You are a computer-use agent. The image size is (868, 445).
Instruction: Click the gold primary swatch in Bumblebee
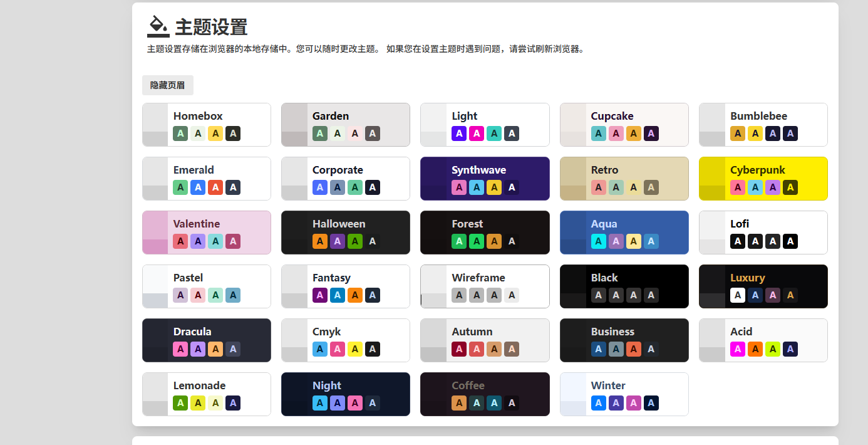738,133
